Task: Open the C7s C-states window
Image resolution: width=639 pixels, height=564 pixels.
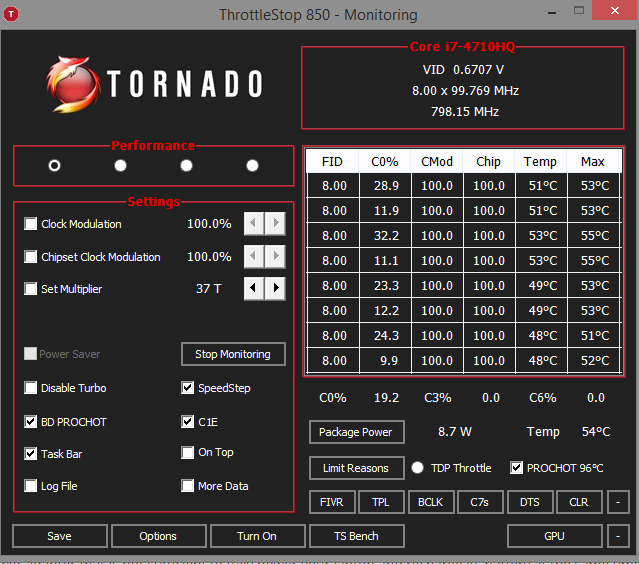Action: pos(480,502)
